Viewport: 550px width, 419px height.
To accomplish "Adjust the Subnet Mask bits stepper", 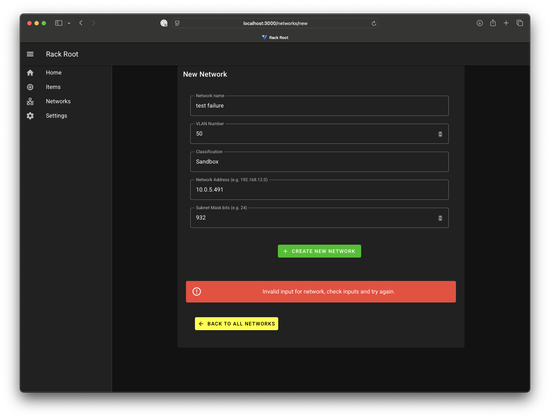I will [x=440, y=218].
